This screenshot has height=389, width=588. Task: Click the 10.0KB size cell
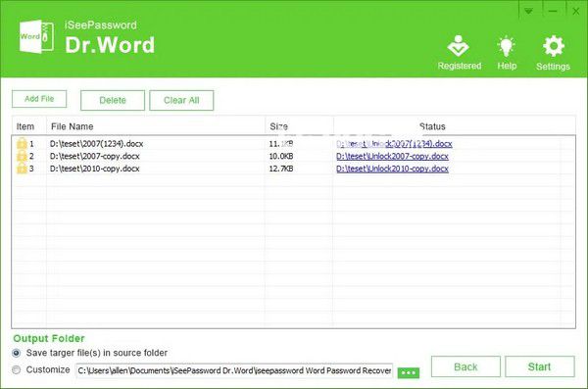pos(281,156)
